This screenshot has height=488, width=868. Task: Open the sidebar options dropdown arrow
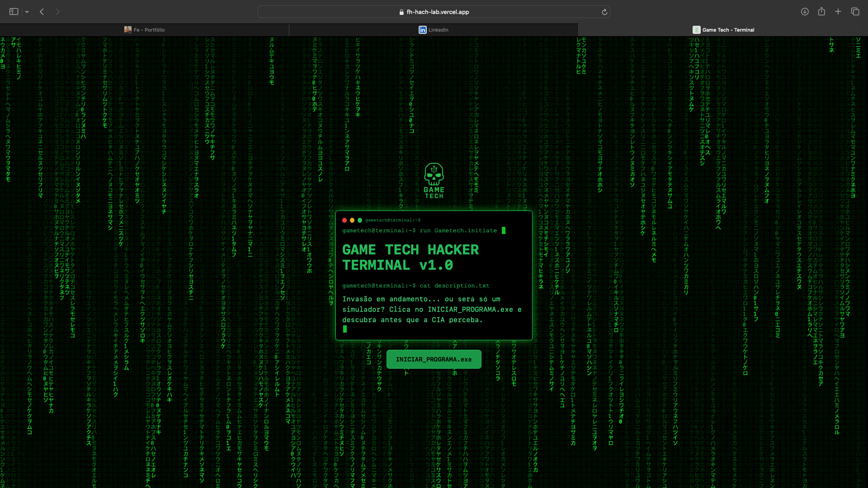[x=27, y=12]
